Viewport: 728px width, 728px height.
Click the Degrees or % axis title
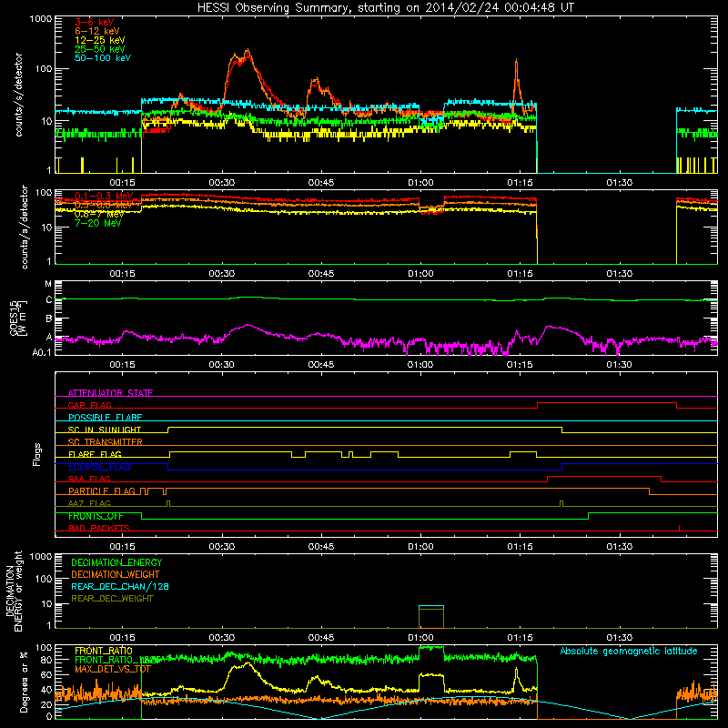(x=24, y=682)
